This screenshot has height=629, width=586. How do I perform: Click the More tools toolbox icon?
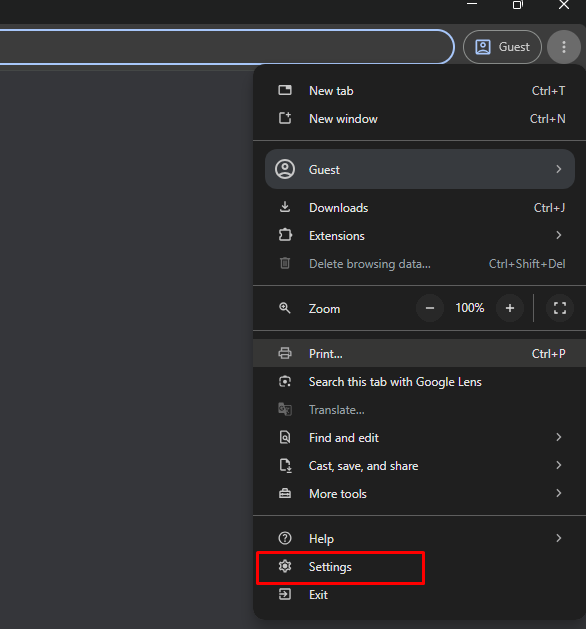click(x=285, y=493)
